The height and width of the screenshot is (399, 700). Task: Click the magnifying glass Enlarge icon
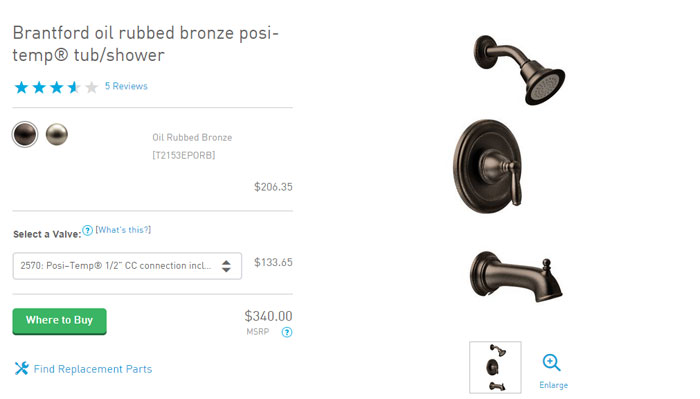pos(551,362)
